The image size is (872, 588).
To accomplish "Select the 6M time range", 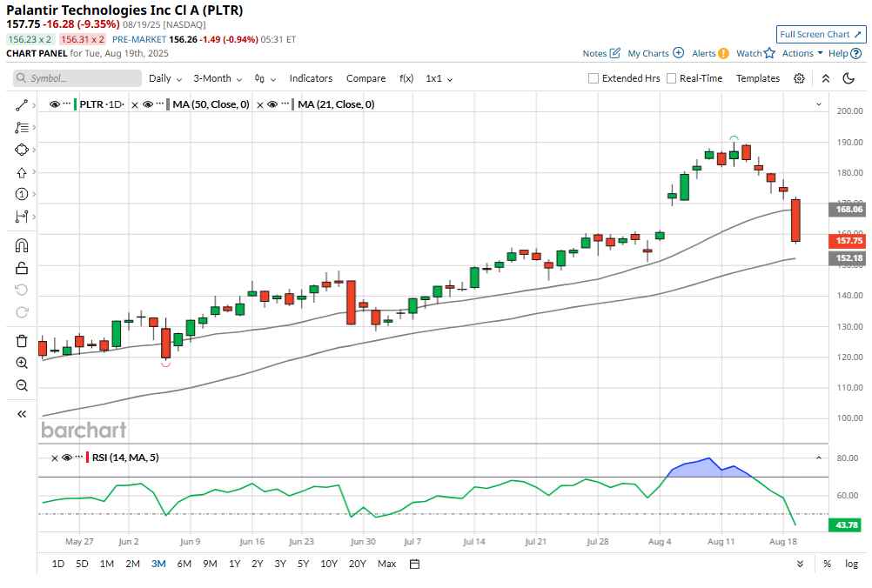I will click(184, 564).
